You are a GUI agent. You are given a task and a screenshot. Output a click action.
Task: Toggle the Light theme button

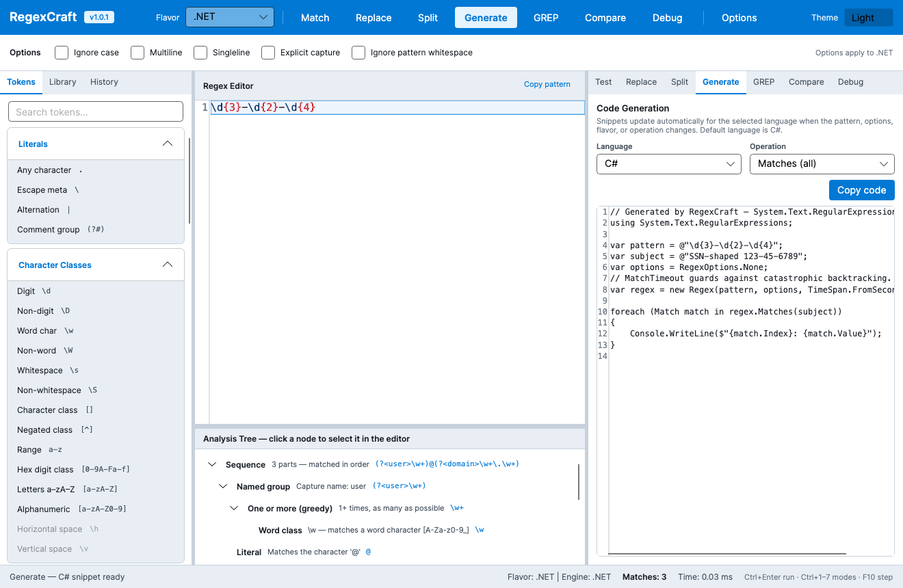[x=869, y=18]
